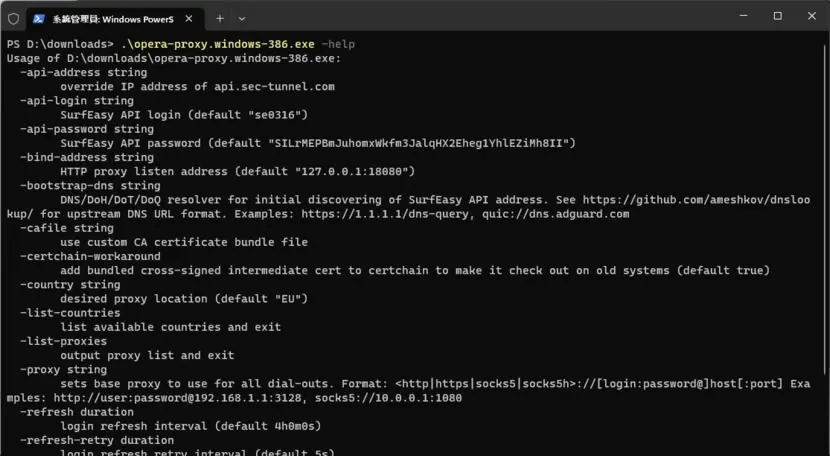Click the default 127.0.0.1:18080 address
Screen dimensions: 830x456
click(352, 172)
